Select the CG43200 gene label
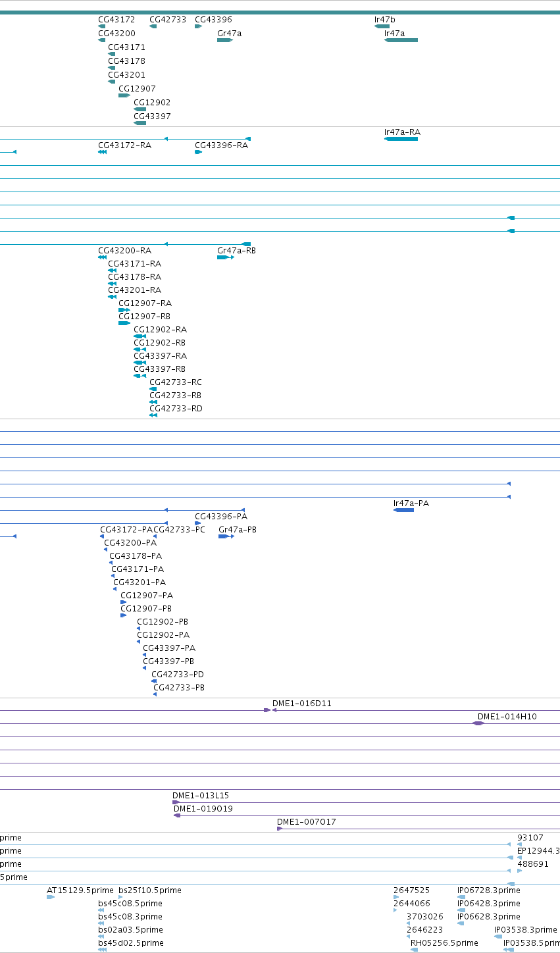This screenshot has height=953, width=560. tap(116, 34)
